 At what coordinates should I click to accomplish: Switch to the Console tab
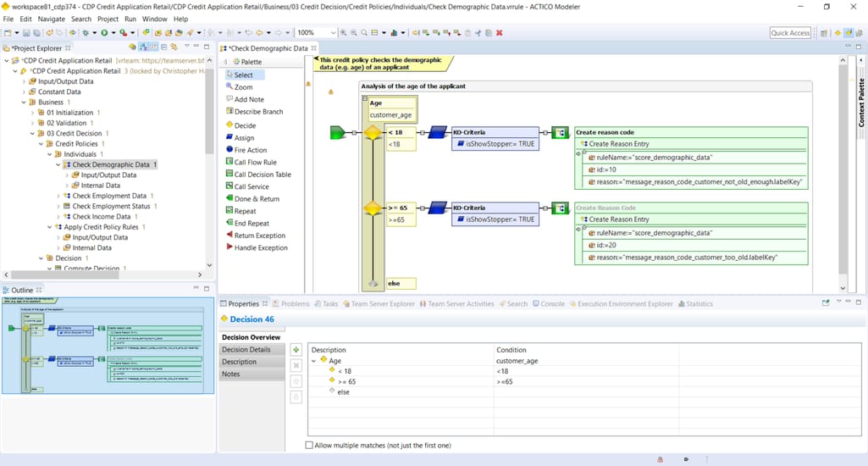coord(549,303)
